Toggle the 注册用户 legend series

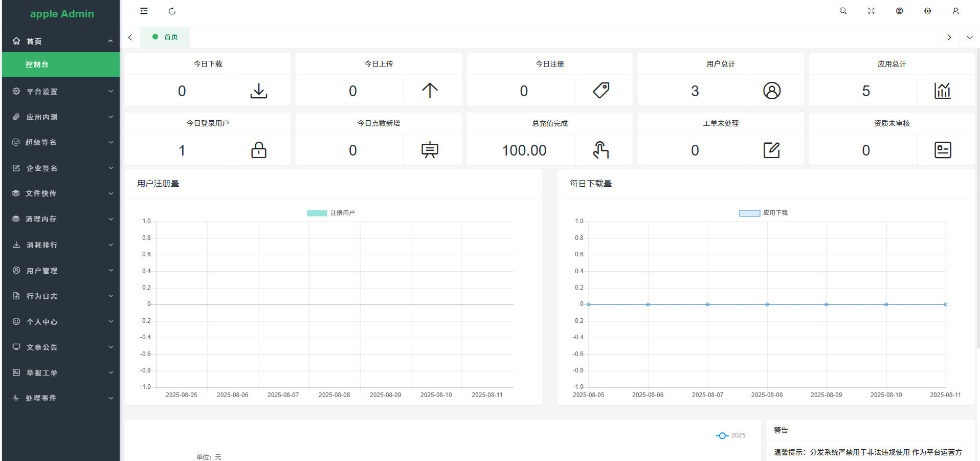click(x=330, y=213)
